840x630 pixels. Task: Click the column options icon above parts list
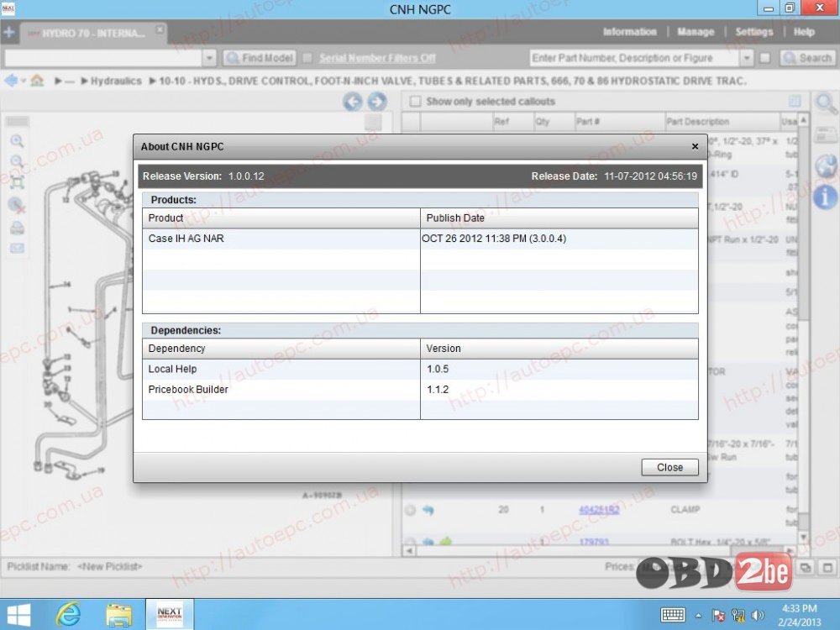coord(795,102)
